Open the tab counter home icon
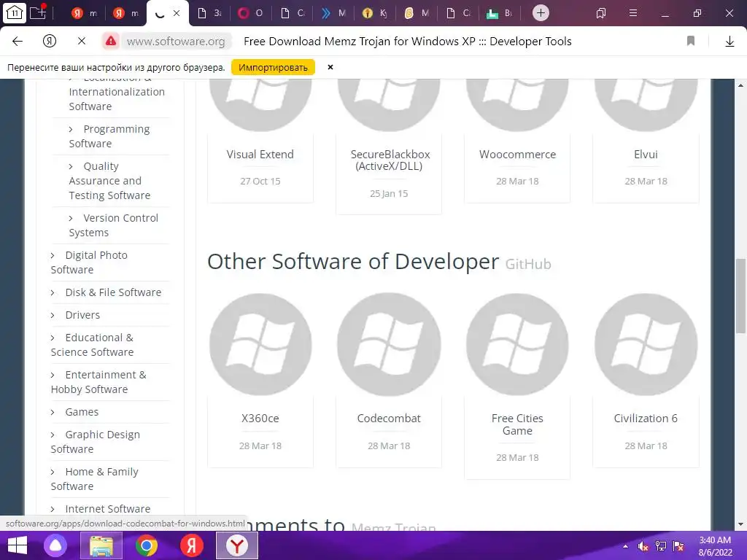This screenshot has height=560, width=747. (15, 13)
